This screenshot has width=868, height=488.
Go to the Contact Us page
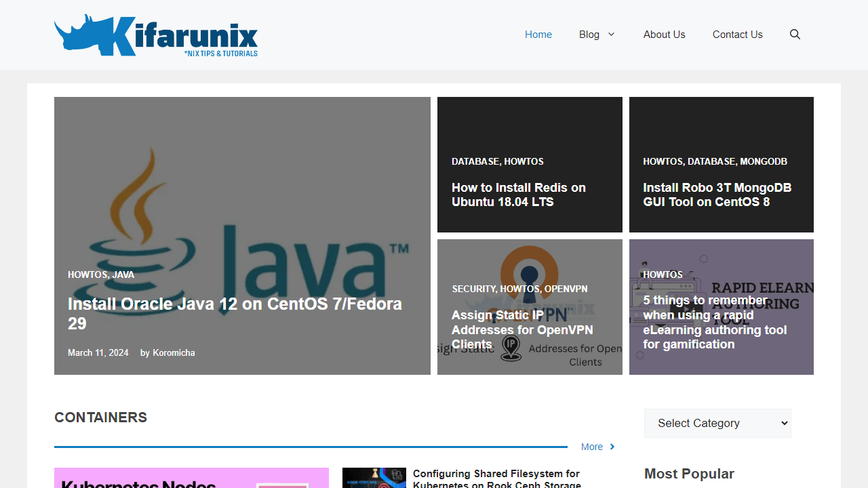click(737, 34)
